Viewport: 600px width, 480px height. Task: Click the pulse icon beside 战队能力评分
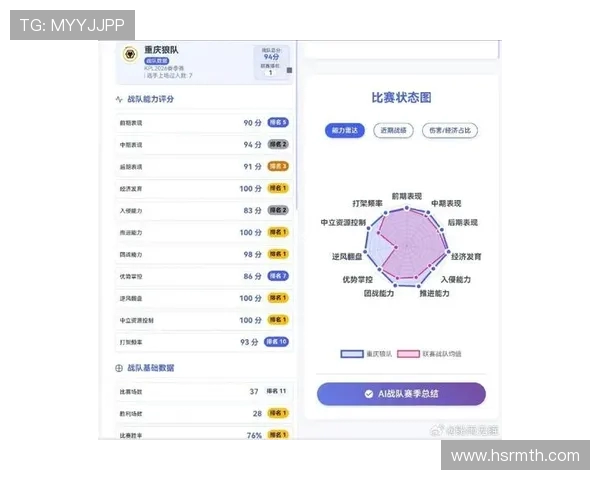pos(119,99)
